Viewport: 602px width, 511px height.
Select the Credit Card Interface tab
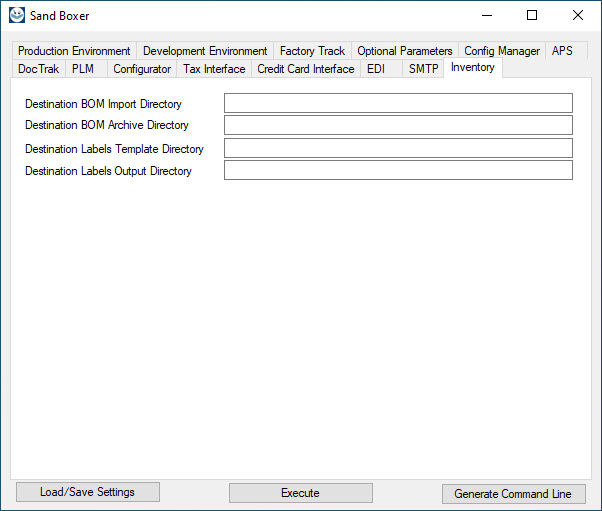click(x=306, y=69)
